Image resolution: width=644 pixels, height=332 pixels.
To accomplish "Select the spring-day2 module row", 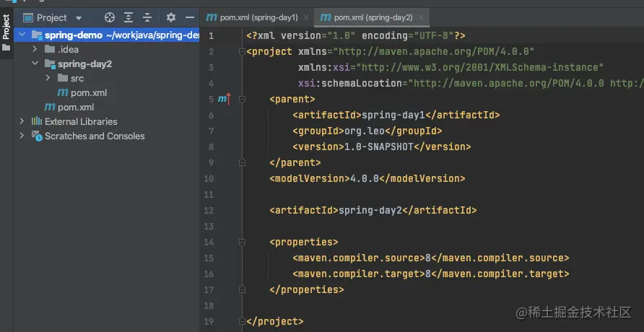I will (107, 64).
